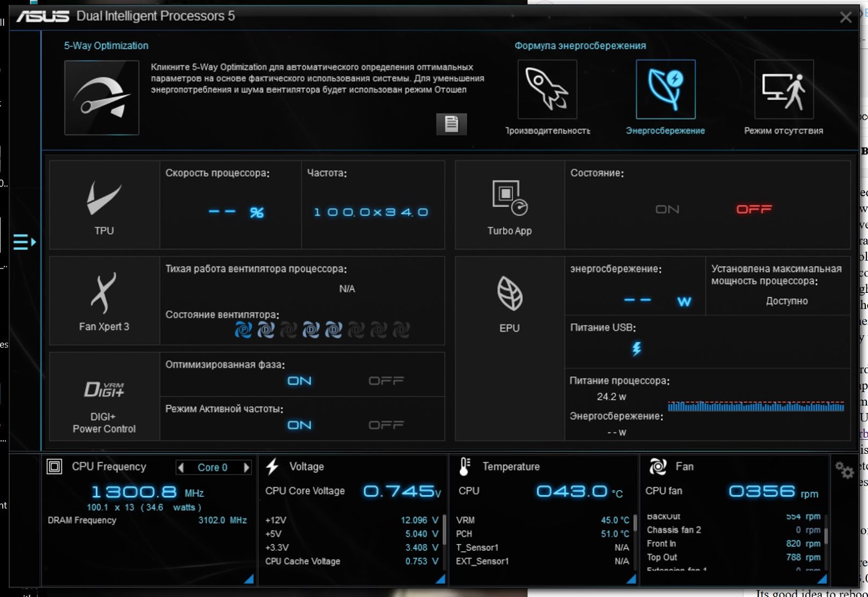This screenshot has height=597, width=868.
Task: Click the PCH temperature row
Action: 542,534
